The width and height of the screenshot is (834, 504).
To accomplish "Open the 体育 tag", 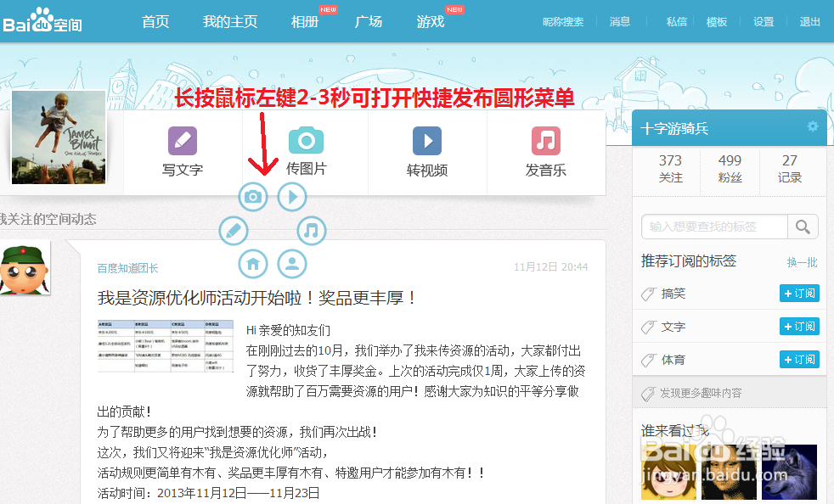I will point(673,360).
